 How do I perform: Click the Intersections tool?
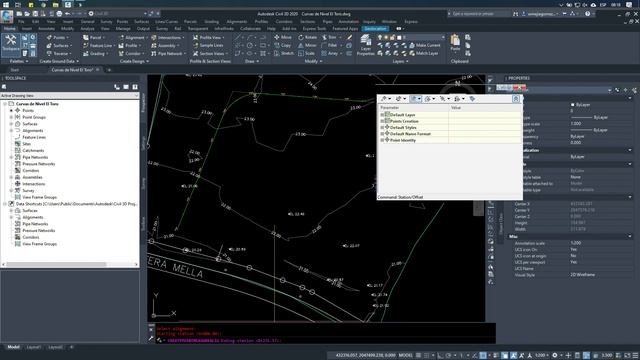pos(167,37)
